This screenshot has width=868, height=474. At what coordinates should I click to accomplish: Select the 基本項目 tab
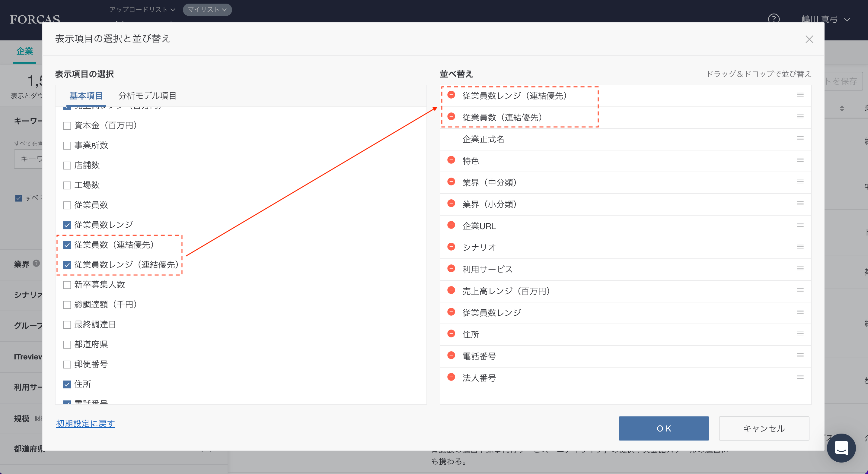tap(86, 96)
